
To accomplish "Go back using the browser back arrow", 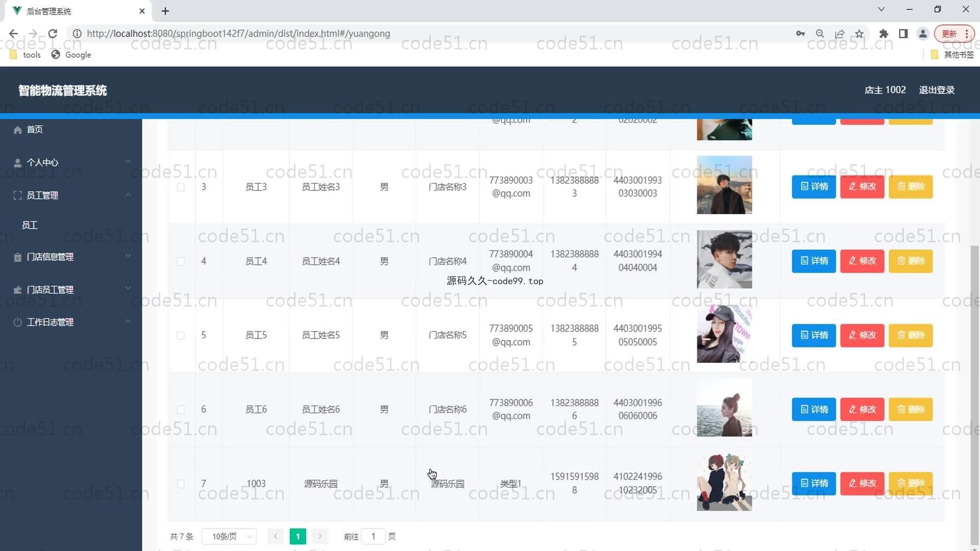I will coord(13,34).
